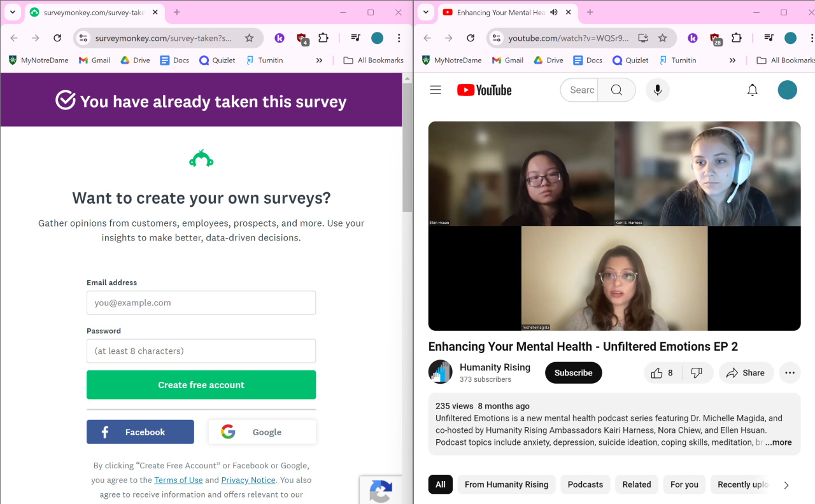View site information for youtube.com

(497, 38)
